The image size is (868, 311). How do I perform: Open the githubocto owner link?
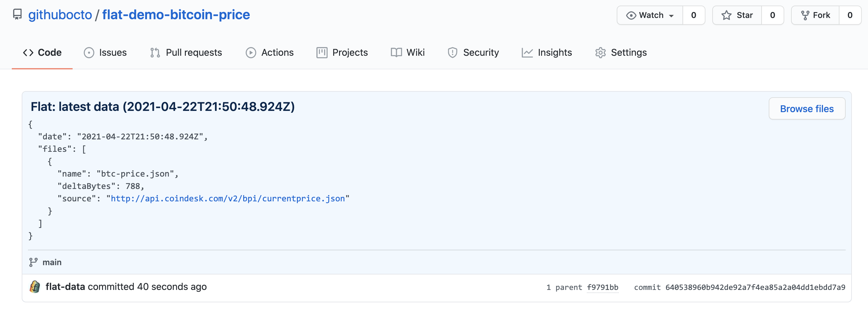[60, 15]
